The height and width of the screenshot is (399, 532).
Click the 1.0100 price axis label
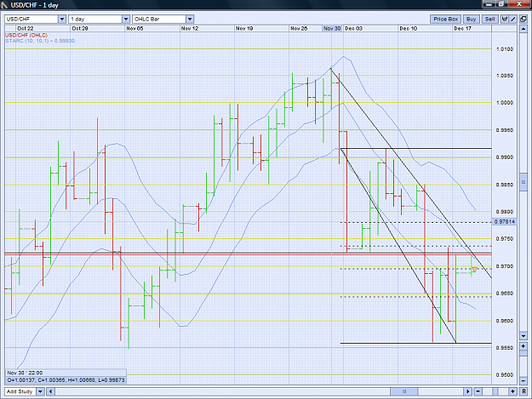(x=505, y=49)
